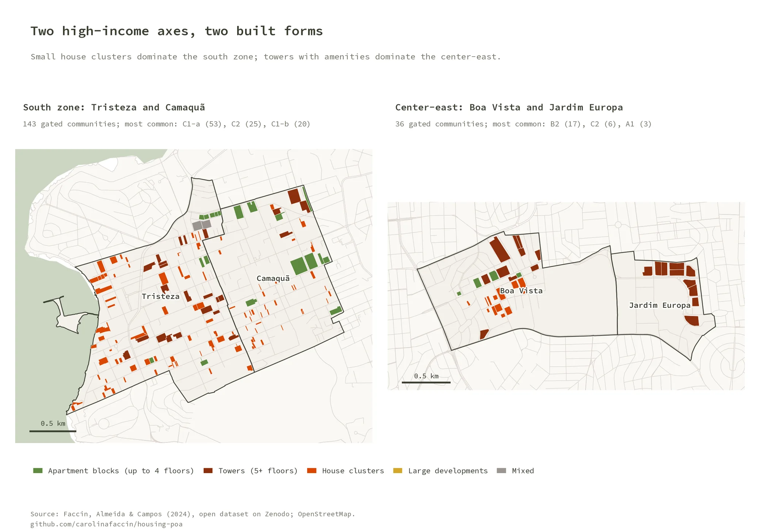Click the '143 gated communities' summary line
Viewport: 760px width, 532px height.
166,124
